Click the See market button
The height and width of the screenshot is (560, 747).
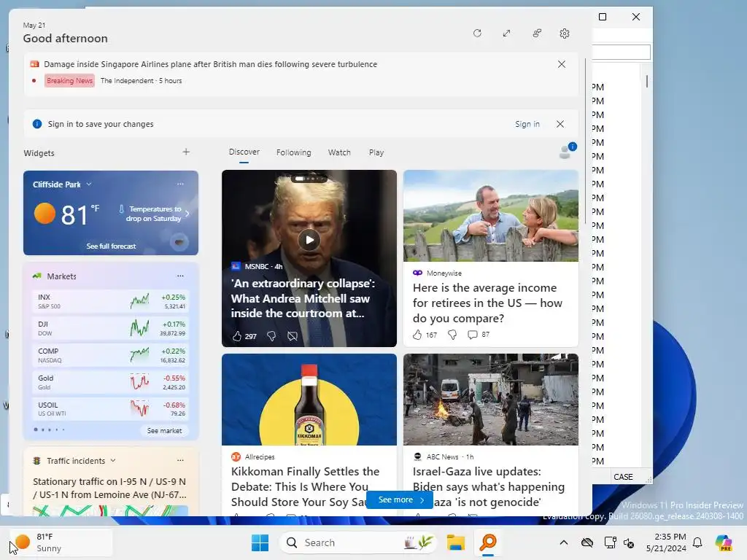(164, 430)
